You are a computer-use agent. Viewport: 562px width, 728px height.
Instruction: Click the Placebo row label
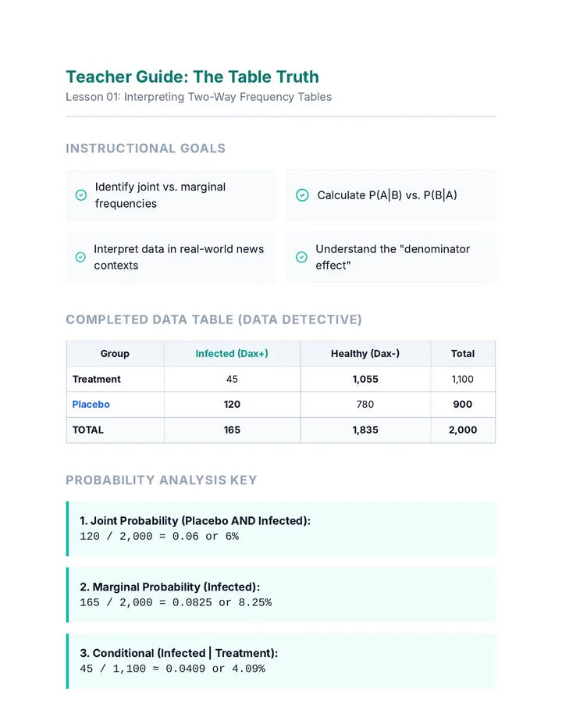pyautogui.click(x=91, y=405)
